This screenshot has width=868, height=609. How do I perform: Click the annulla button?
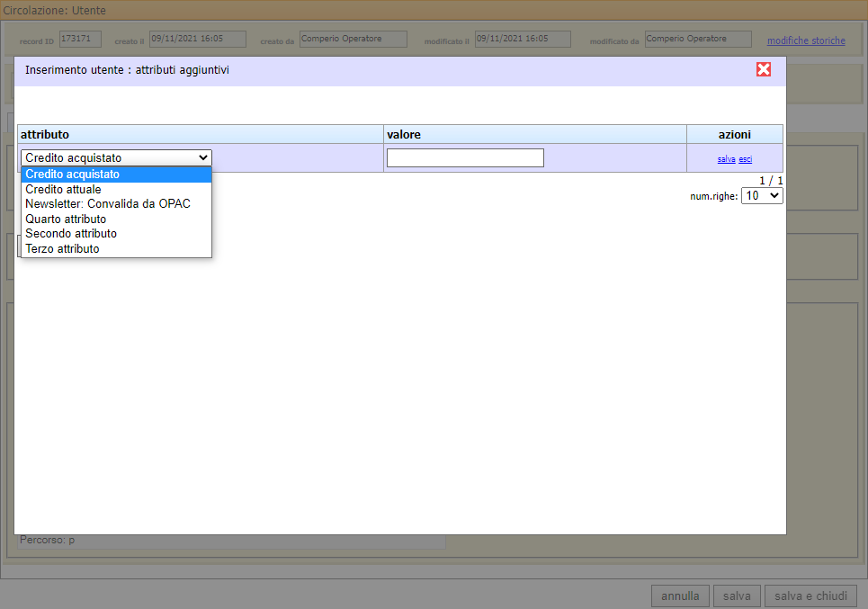[680, 596]
